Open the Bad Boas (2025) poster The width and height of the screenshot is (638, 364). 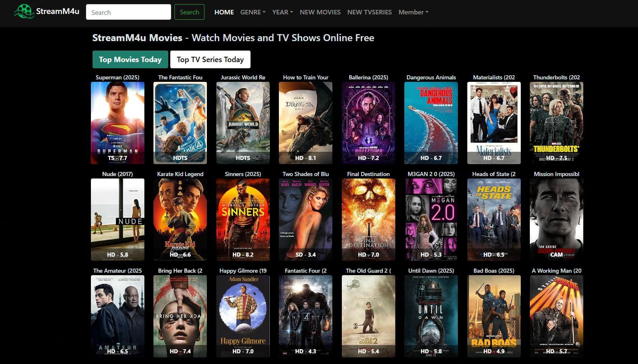point(494,316)
